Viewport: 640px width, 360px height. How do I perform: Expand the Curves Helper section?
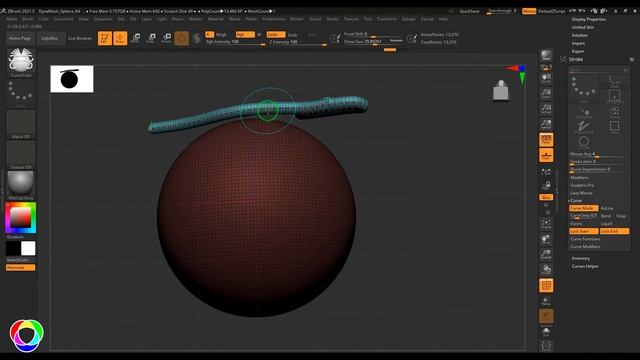[x=585, y=266]
